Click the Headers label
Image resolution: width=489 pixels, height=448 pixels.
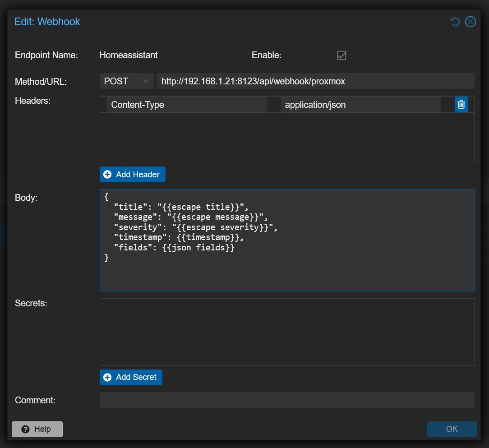click(33, 101)
